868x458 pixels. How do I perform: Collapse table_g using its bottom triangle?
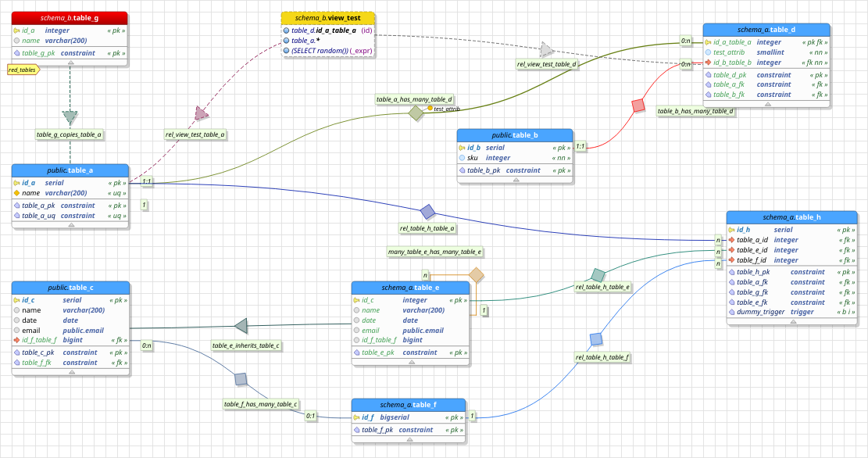coord(70,63)
